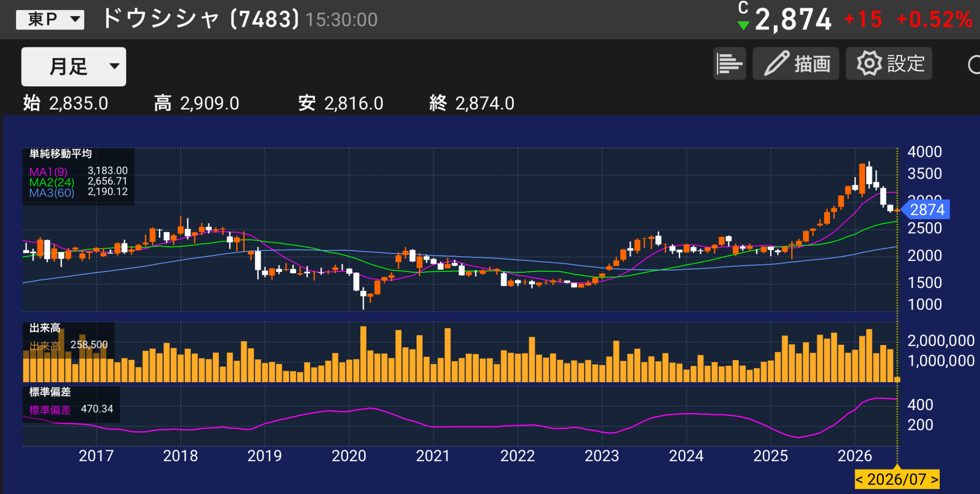Viewport: 980px width, 494px height.
Task: Click the 2,000,000 volume axis label
Action: click(x=941, y=341)
